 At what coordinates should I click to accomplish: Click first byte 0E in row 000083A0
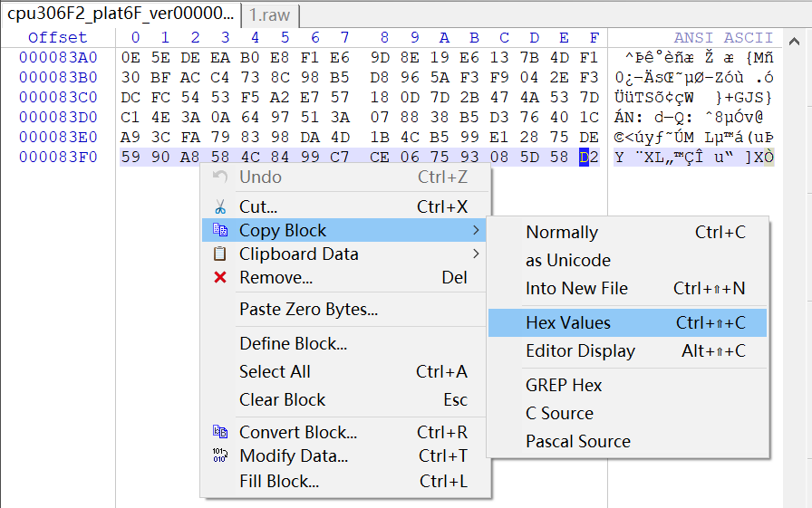[130, 57]
